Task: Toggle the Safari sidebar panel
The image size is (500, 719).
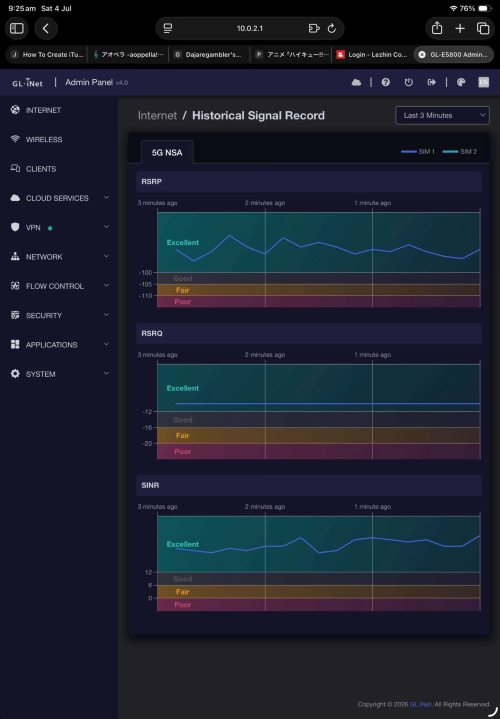Action: pos(17,28)
